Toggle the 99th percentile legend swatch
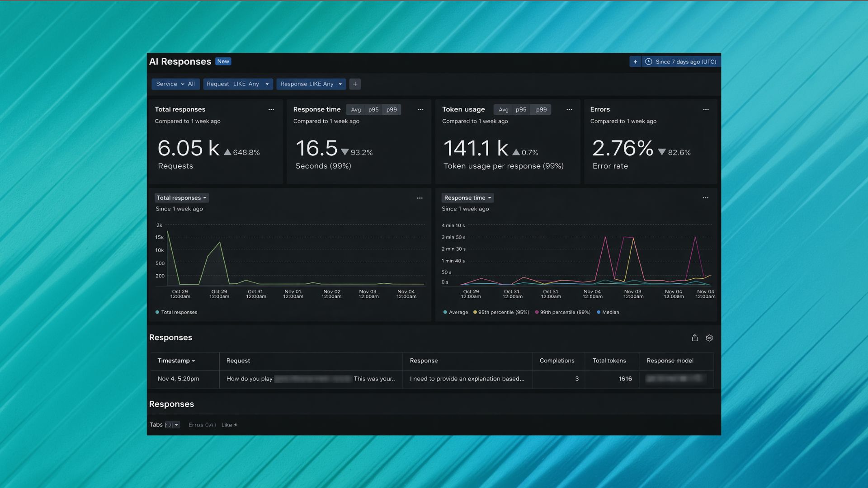Image resolution: width=868 pixels, height=488 pixels. tap(537, 312)
